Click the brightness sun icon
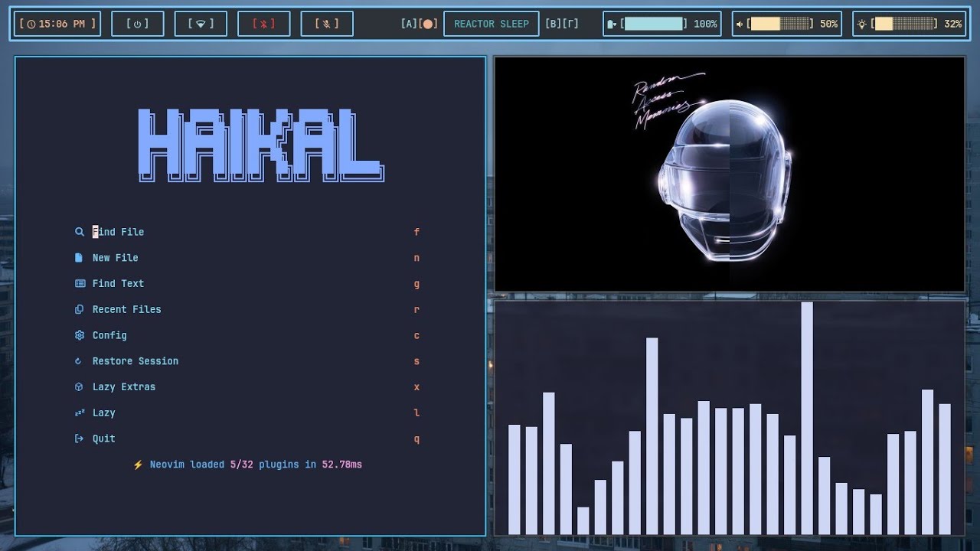 coord(862,24)
